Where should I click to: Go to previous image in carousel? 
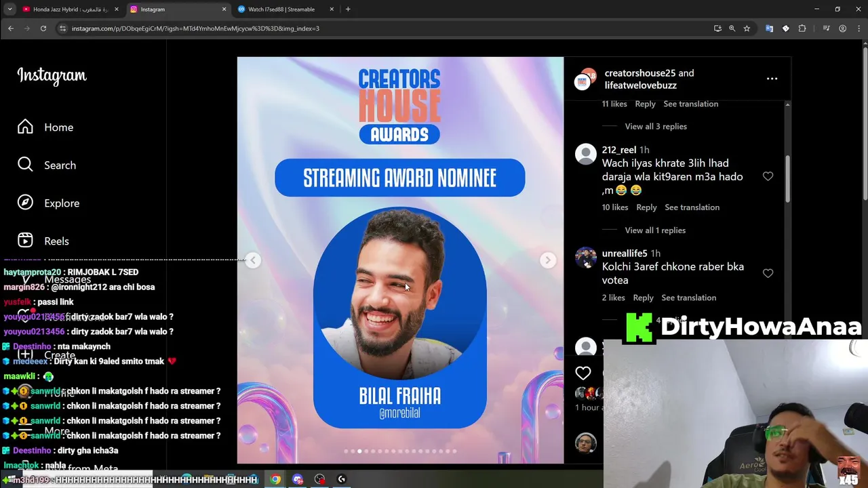pyautogui.click(x=253, y=260)
